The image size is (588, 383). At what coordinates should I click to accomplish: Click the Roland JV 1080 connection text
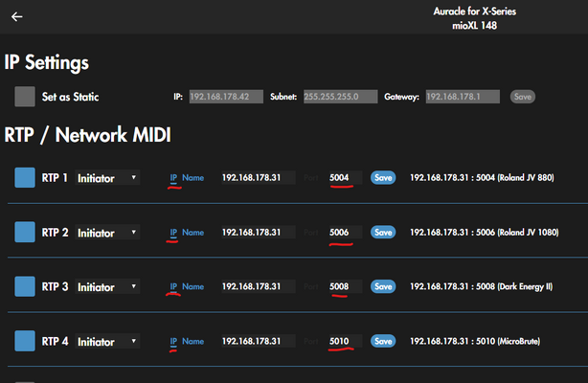[x=485, y=233]
